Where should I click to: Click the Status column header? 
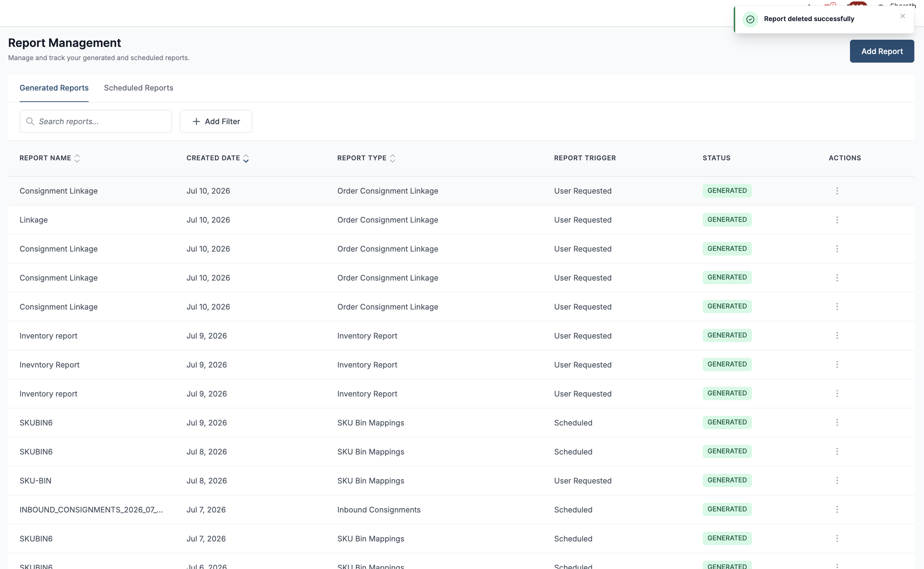click(x=716, y=158)
